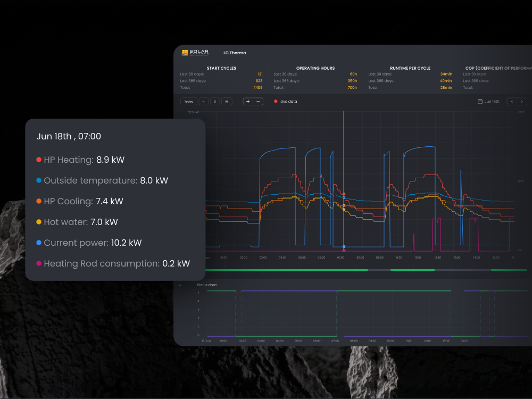This screenshot has height=399, width=532.
Task: Click the Solar Manager logo
Action: [195, 53]
